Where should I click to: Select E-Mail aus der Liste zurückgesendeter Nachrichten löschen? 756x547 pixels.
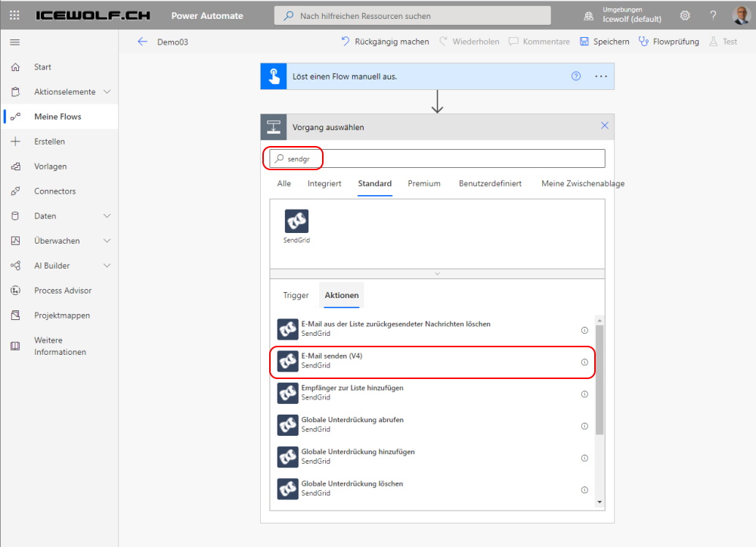click(432, 331)
